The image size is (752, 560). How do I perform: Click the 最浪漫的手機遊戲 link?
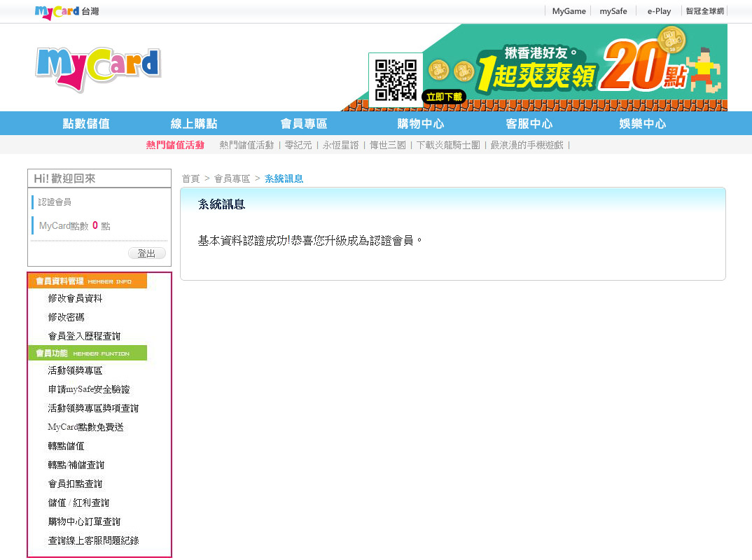coord(527,146)
